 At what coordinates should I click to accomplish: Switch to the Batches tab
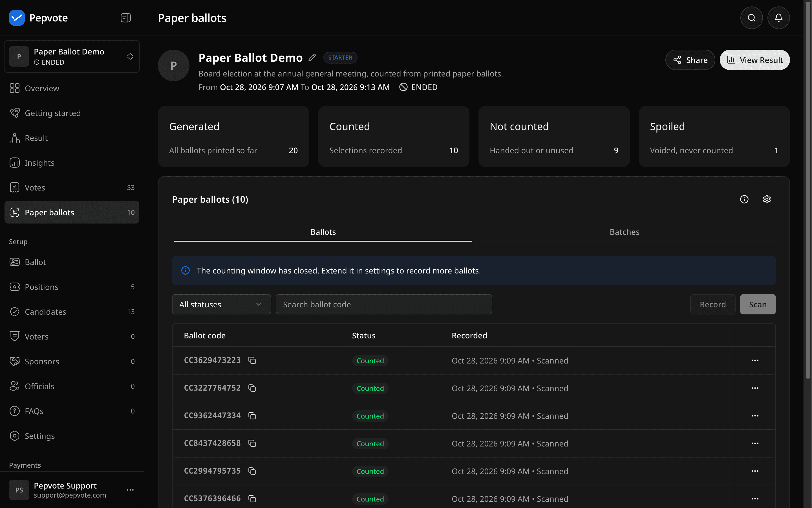[x=624, y=232]
